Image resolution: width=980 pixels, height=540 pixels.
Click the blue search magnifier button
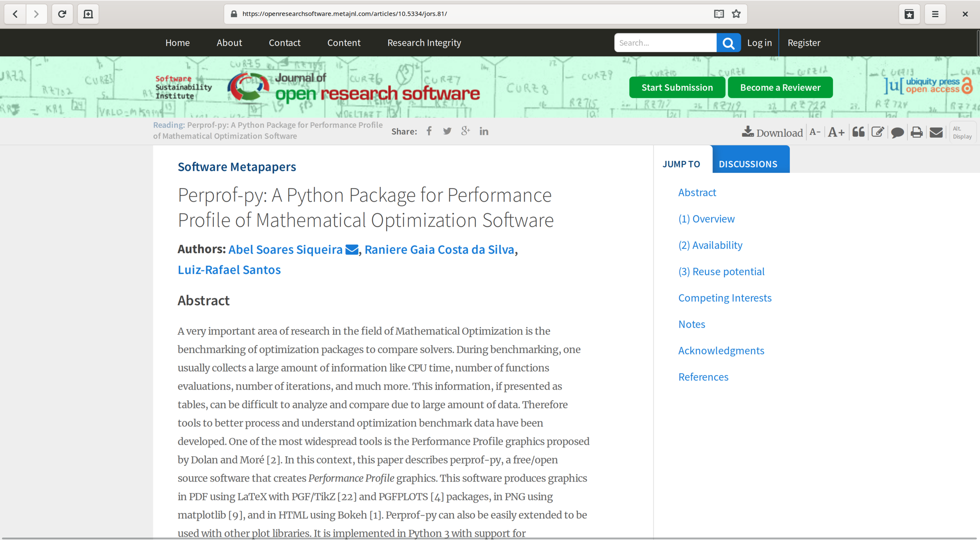tap(728, 43)
